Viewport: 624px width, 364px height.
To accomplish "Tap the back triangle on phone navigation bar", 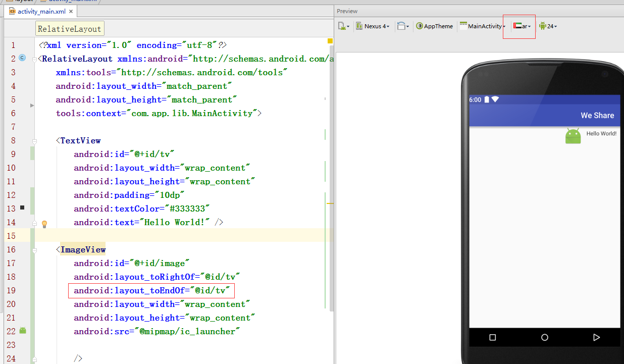I will click(x=596, y=337).
